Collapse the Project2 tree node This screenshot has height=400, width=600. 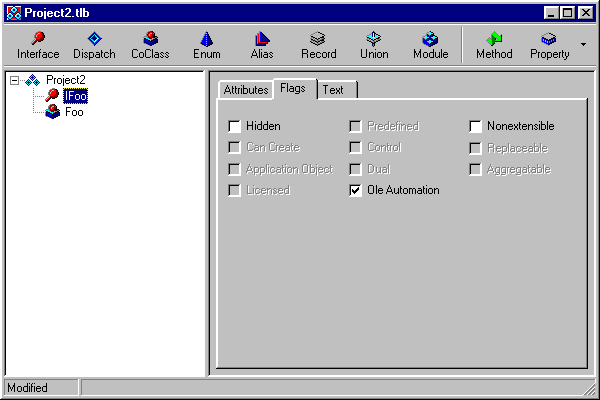point(15,80)
